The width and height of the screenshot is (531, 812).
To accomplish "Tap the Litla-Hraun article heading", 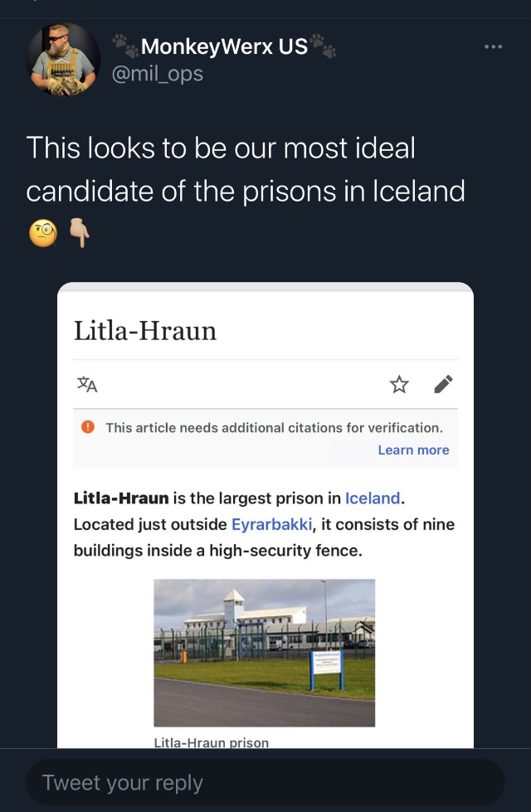I will [x=145, y=331].
